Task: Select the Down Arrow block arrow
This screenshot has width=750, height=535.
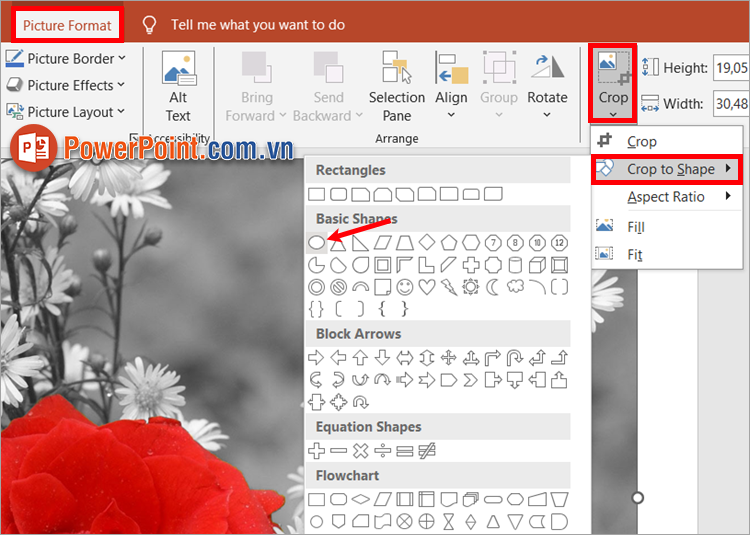Action: pos(382,358)
